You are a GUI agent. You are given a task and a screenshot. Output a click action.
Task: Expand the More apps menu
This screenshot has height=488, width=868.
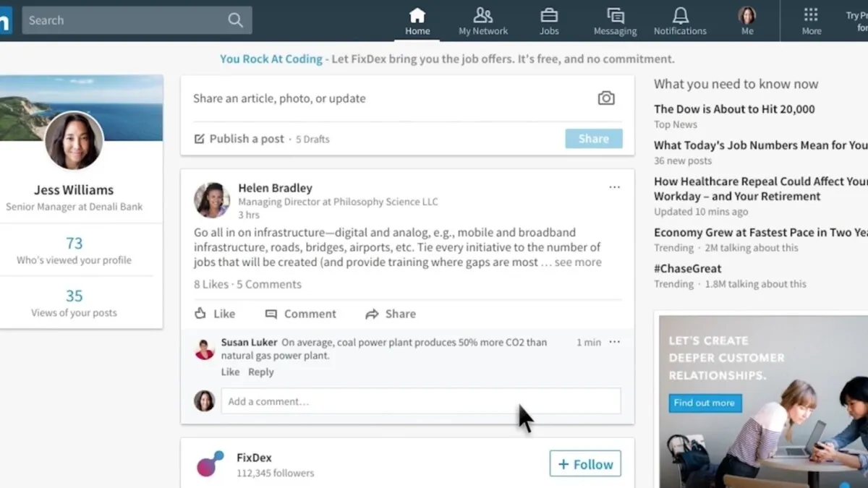[812, 16]
